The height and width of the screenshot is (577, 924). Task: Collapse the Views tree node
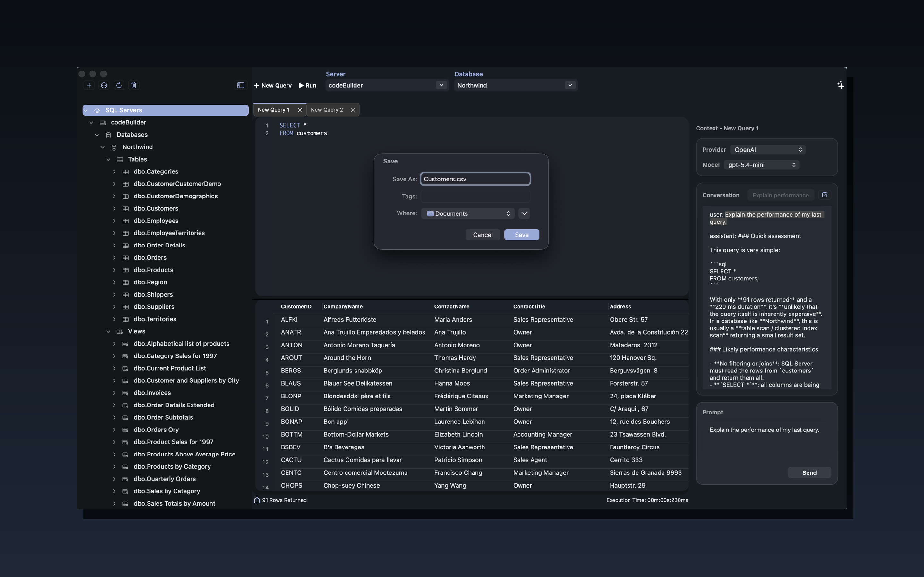tap(108, 331)
